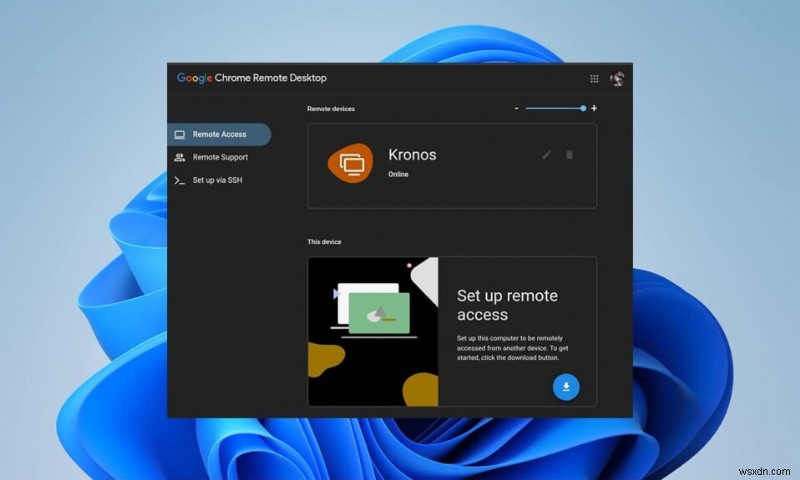Select Remote Access in sidebar

(x=219, y=135)
